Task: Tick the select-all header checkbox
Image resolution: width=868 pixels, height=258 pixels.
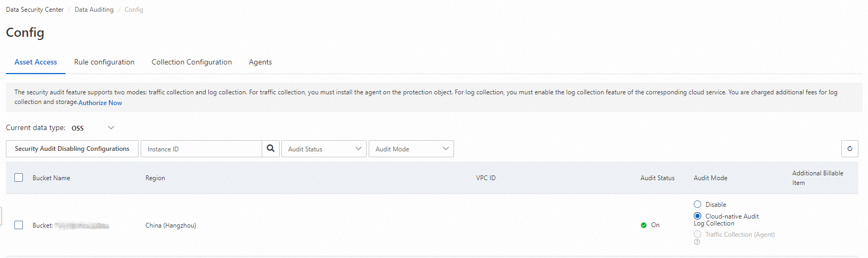Action: (x=19, y=178)
